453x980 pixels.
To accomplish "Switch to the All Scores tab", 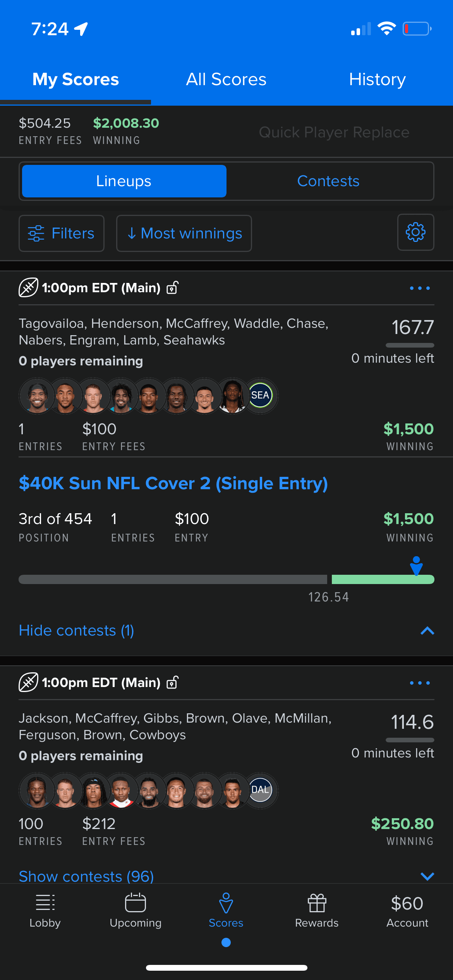I will (226, 79).
